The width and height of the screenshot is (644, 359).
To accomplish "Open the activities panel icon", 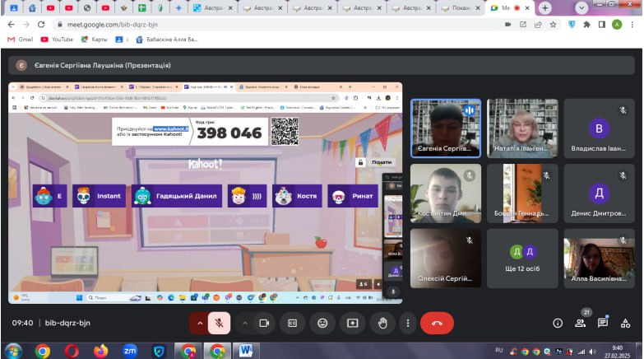I will point(625,324).
